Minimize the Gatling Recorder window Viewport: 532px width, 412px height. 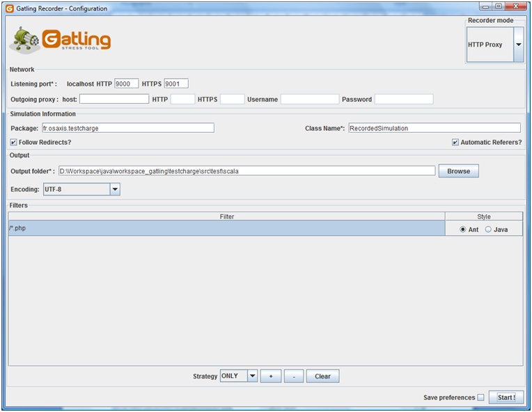pos(486,6)
